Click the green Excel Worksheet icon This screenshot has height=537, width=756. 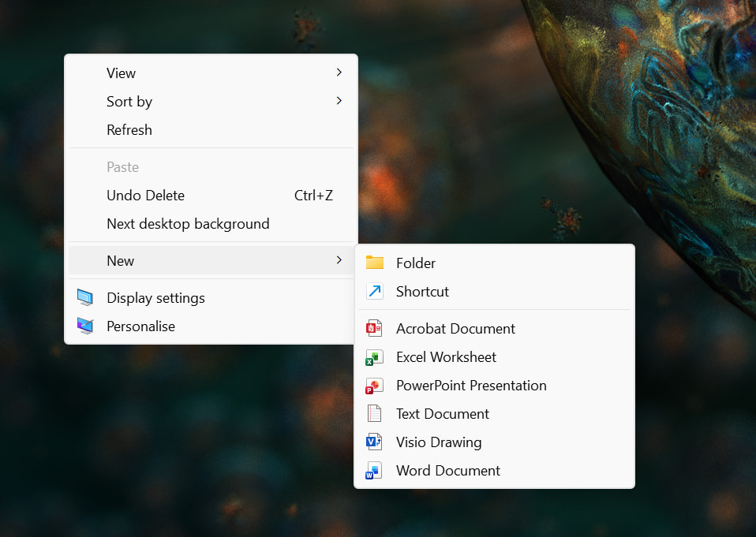click(374, 357)
